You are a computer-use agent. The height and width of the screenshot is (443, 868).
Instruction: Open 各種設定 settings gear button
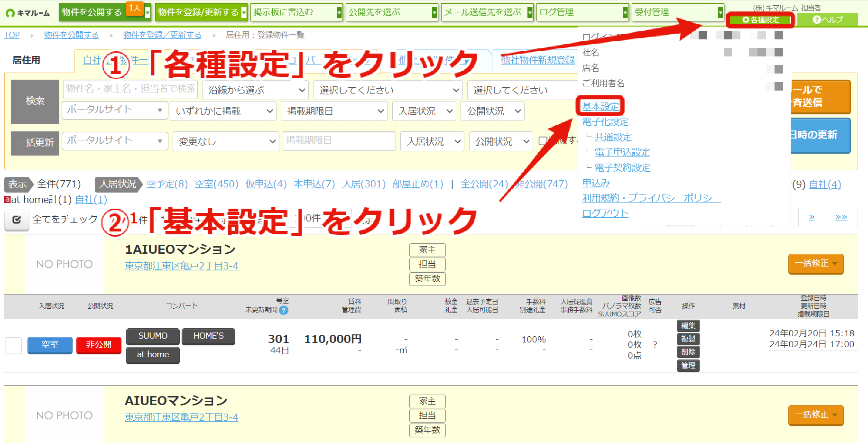760,19
